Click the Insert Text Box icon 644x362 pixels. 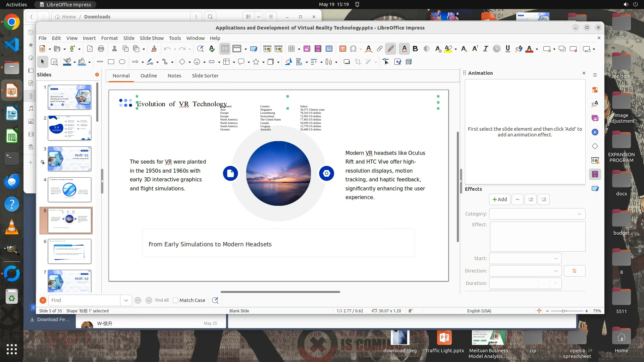point(342,49)
